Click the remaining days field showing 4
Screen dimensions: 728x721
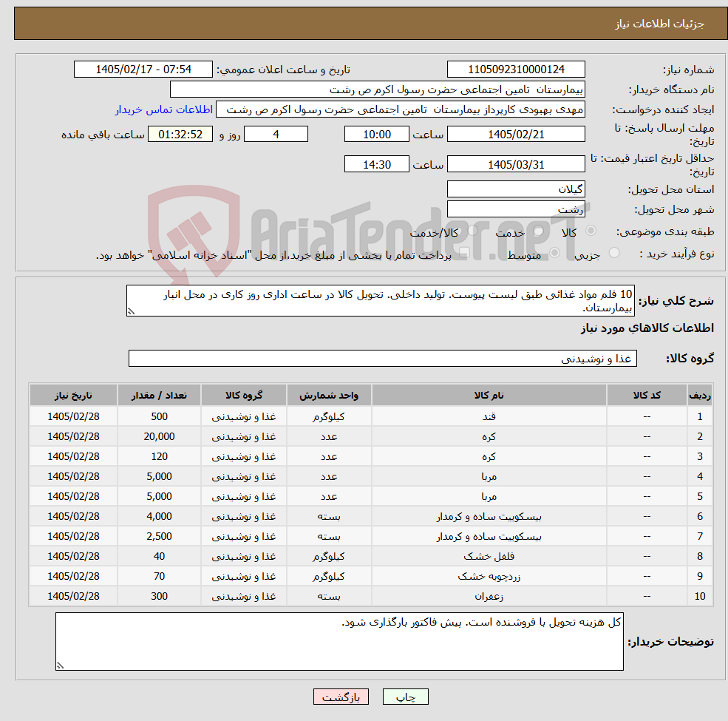pos(276,135)
